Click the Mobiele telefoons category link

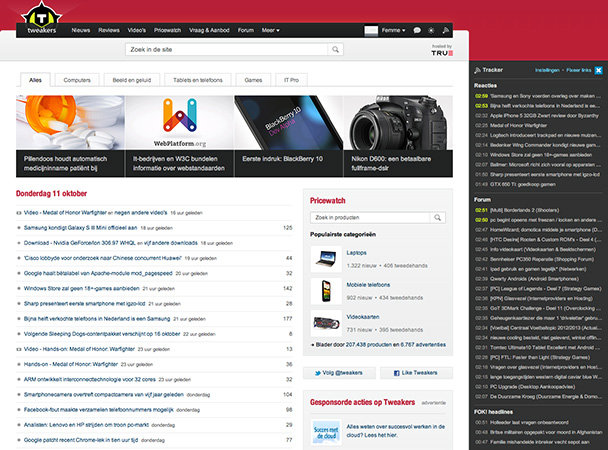[368, 285]
